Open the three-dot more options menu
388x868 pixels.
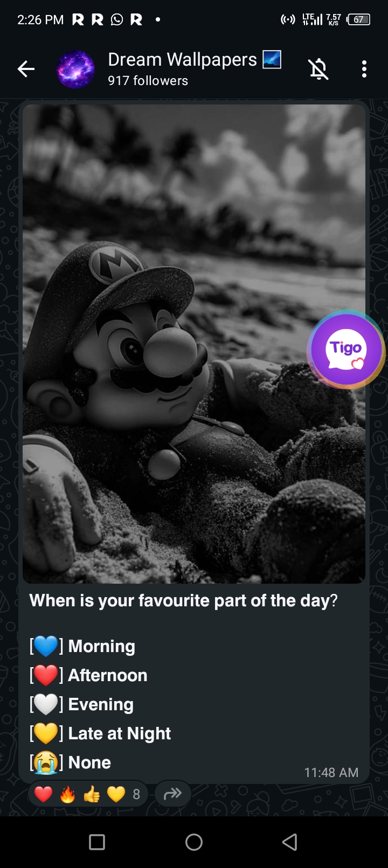point(364,69)
